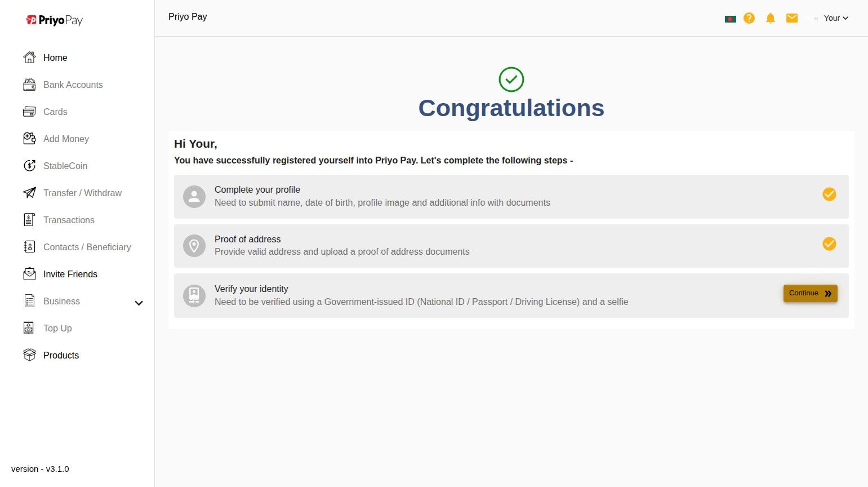Image resolution: width=868 pixels, height=487 pixels.
Task: Open the help question mark icon
Action: (x=749, y=18)
